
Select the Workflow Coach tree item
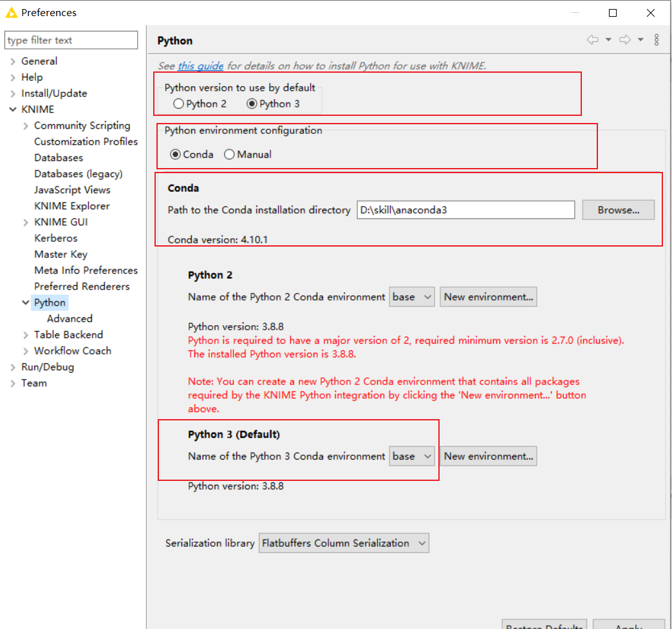click(x=73, y=351)
